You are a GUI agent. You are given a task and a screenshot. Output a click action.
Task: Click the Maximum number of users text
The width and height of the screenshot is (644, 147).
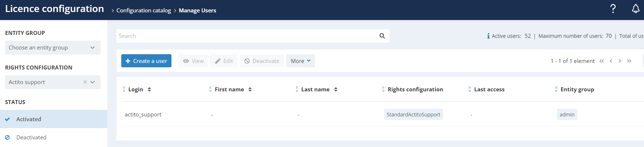575,36
